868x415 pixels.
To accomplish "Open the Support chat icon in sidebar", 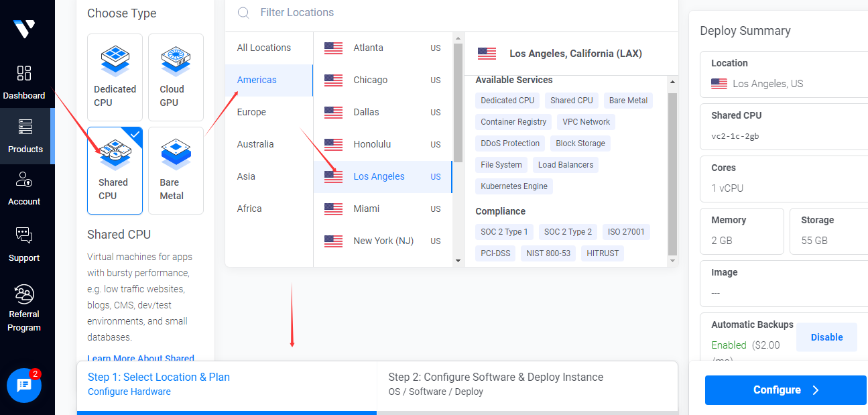I will 24,235.
